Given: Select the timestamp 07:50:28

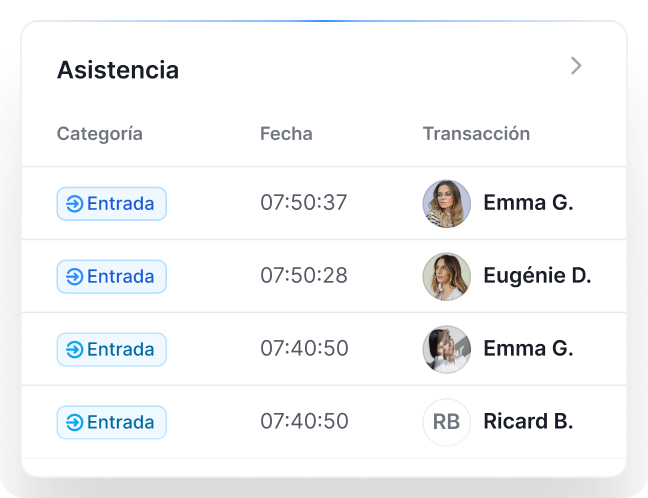Looking at the screenshot, I should click(x=304, y=276).
